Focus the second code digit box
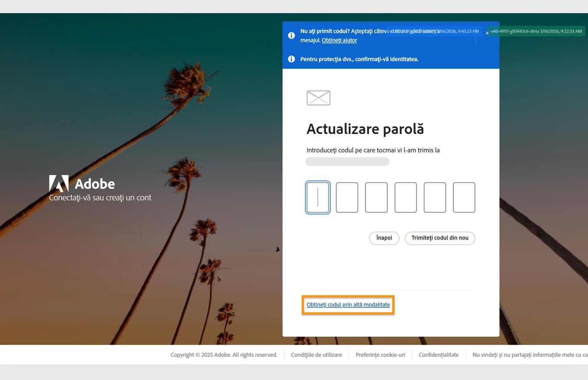 pyautogui.click(x=347, y=197)
